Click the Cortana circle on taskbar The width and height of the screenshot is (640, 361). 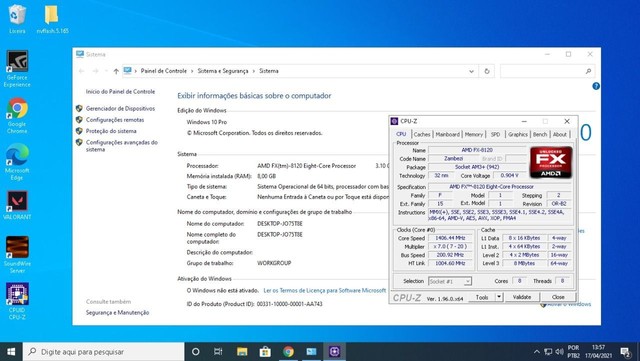[x=196, y=352]
